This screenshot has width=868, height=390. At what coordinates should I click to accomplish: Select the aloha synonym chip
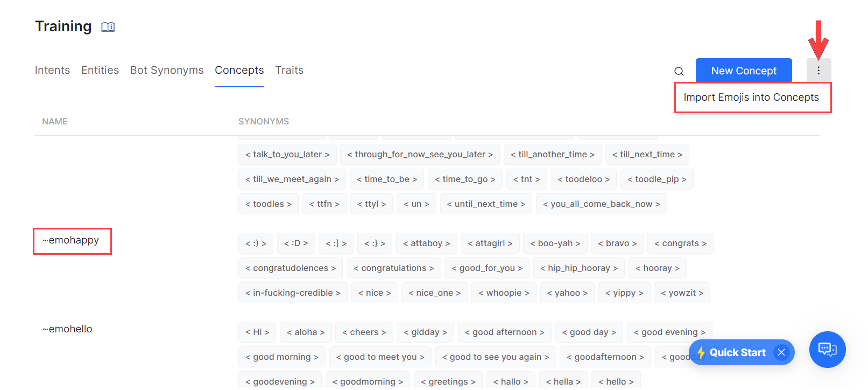(x=306, y=332)
